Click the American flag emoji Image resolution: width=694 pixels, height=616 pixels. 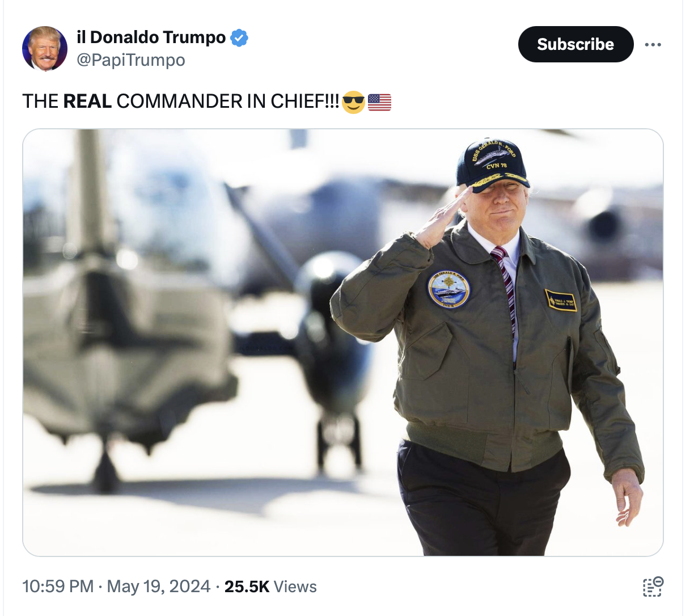[379, 102]
